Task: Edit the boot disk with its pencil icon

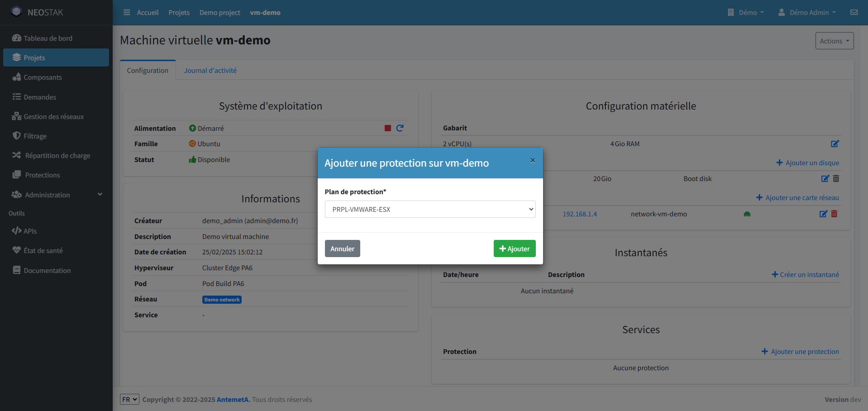Action: [825, 178]
